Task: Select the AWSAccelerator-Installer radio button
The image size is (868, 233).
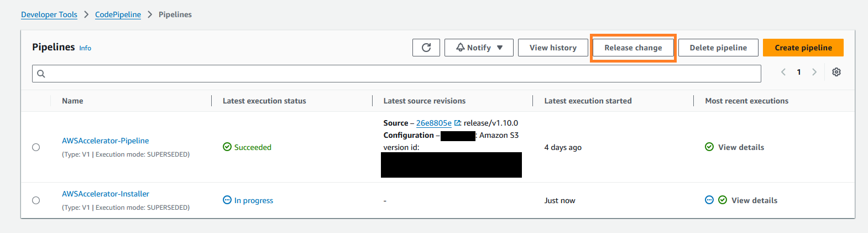Action: pyautogui.click(x=36, y=200)
